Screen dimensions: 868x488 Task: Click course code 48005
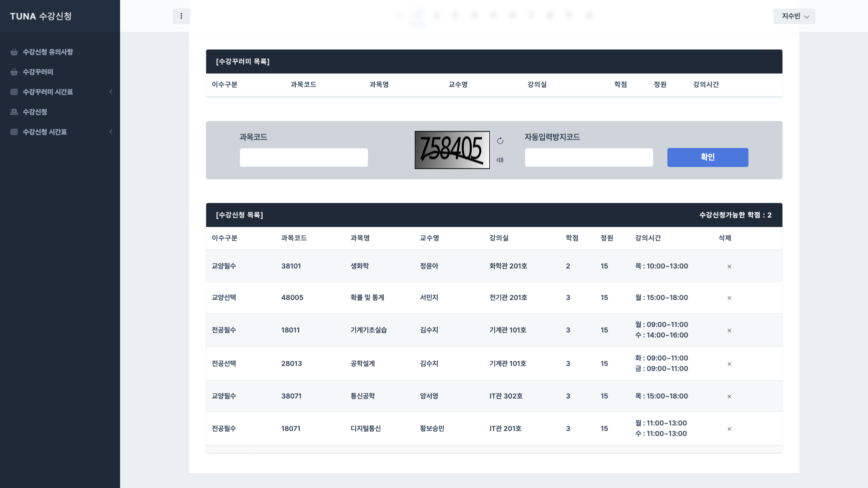tap(292, 297)
